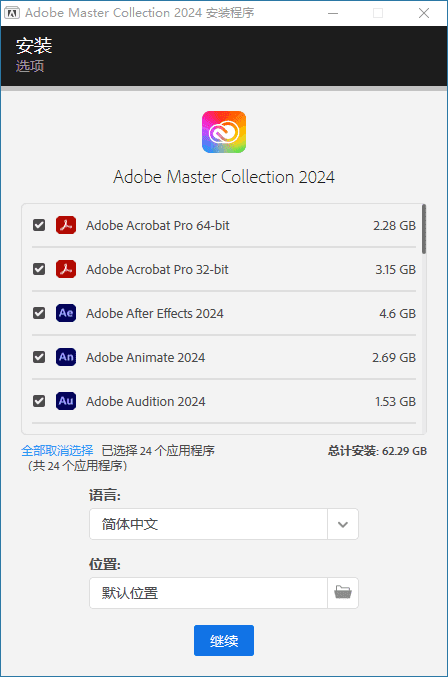Click the After Effects Ae icon
448x677 pixels.
click(66, 313)
